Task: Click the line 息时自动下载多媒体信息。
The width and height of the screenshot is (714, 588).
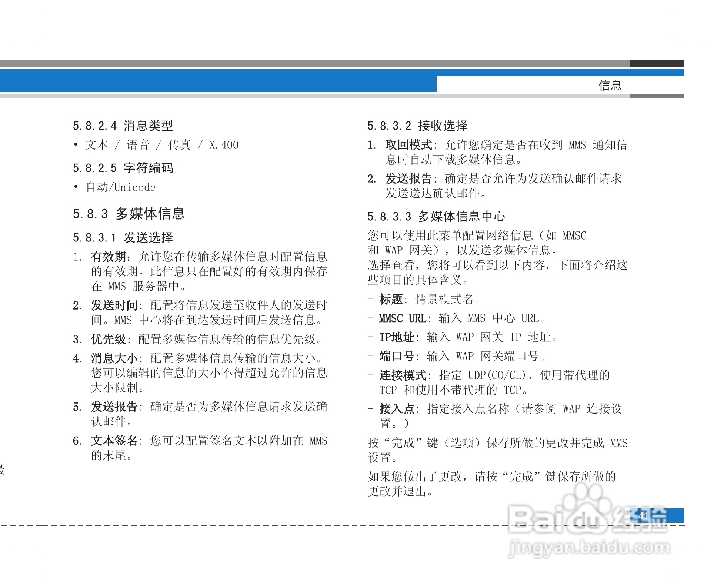Action: click(x=454, y=160)
